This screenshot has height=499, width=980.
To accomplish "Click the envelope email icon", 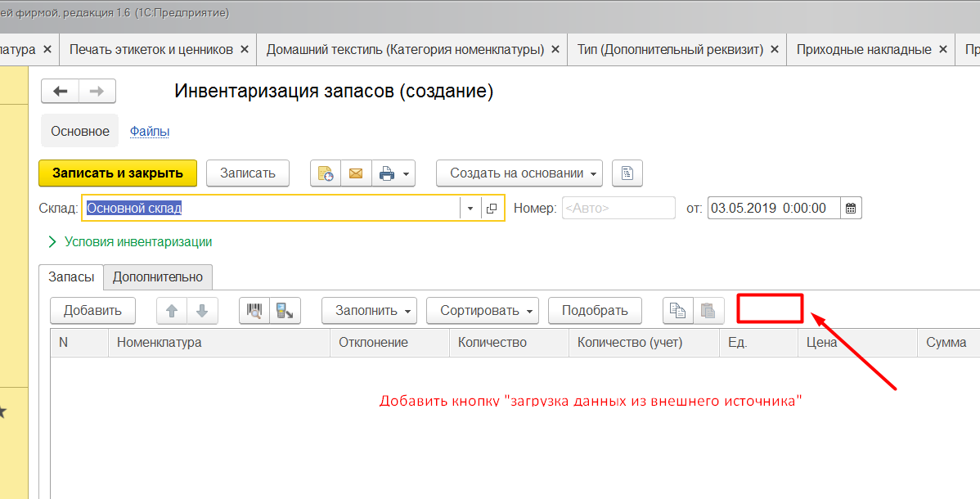I will coord(356,173).
